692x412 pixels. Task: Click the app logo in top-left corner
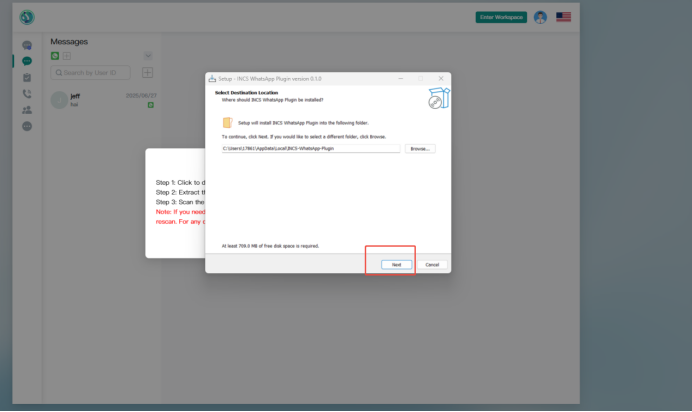coord(27,17)
